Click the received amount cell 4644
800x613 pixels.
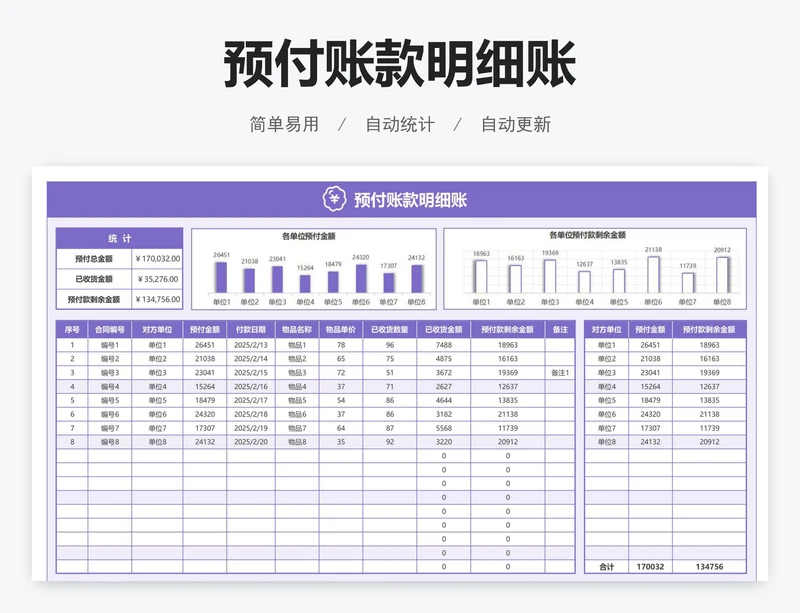444,401
